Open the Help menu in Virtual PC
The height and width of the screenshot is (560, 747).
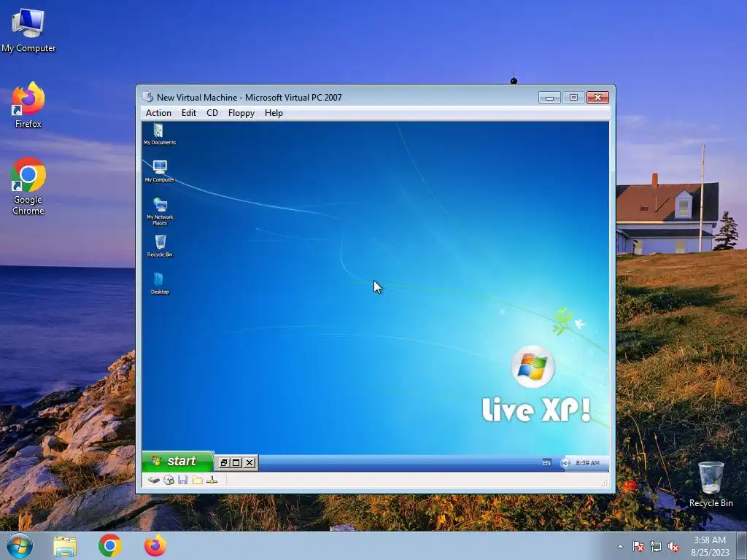click(x=274, y=113)
